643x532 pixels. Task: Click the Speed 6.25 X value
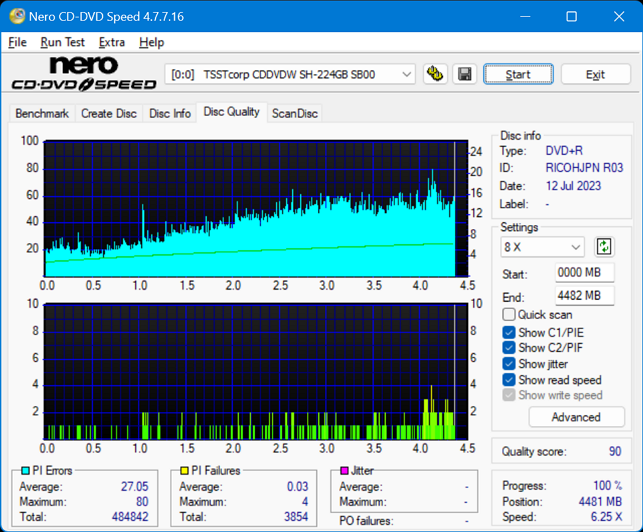pos(606,517)
